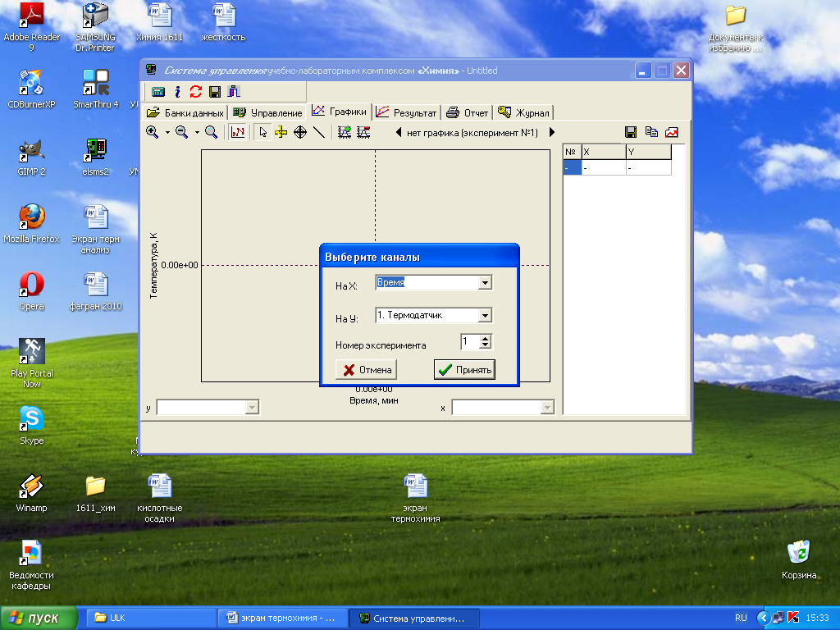Screen dimensions: 840x630
Task: Select the жесткость document icon
Action: tap(223, 22)
